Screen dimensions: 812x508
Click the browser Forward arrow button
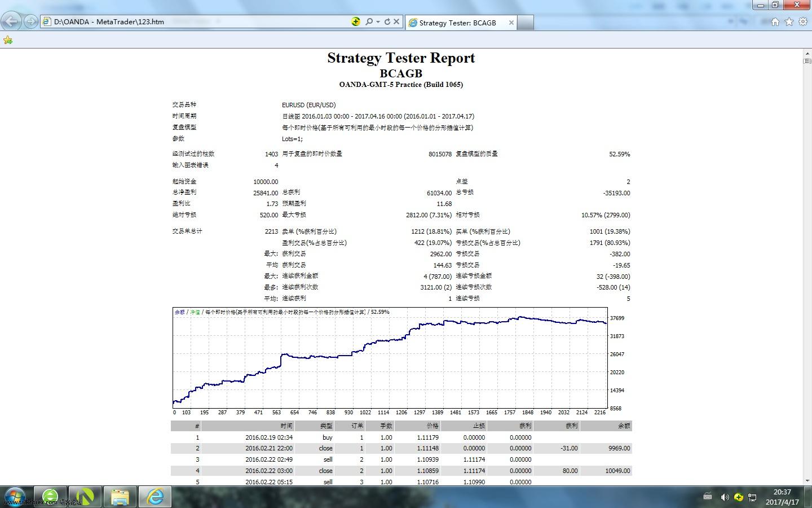[x=31, y=21]
